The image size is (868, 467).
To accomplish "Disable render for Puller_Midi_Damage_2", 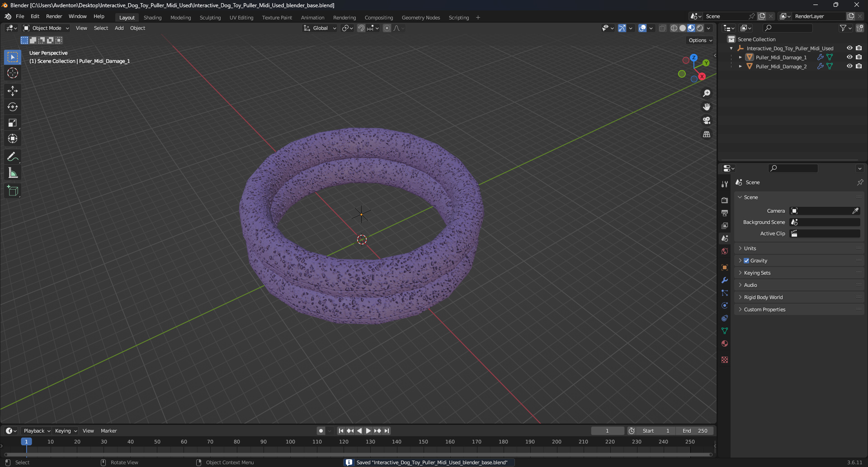I will (x=859, y=67).
